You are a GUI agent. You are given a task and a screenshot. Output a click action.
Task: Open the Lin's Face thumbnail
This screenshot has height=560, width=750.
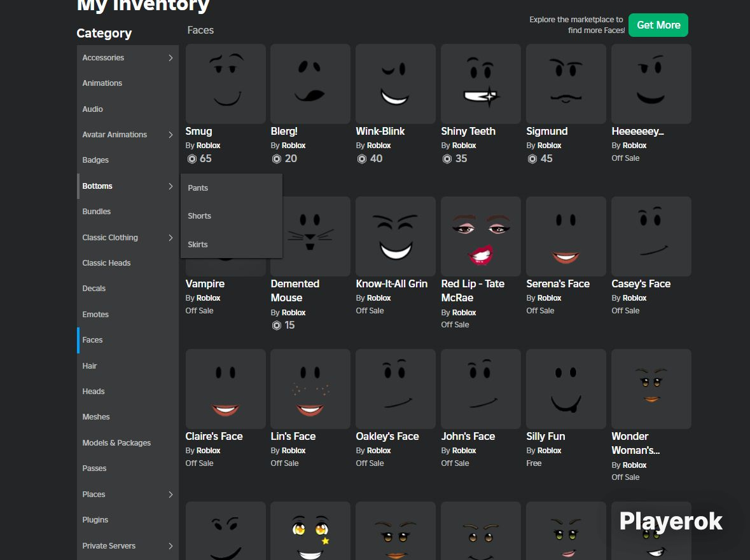pos(310,389)
